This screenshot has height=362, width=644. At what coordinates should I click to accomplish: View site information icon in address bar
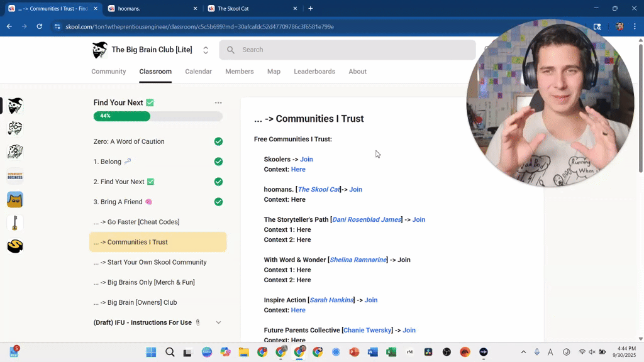[57, 26]
